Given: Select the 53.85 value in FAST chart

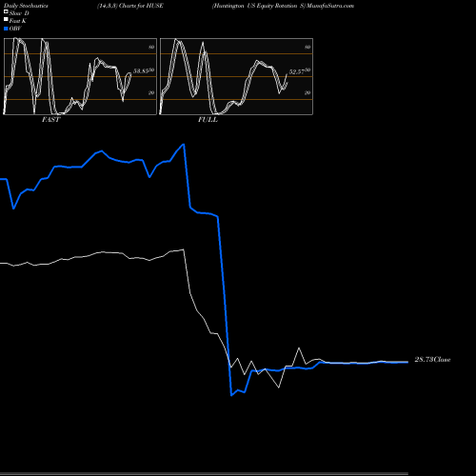Looking at the screenshot, I should (x=141, y=71).
